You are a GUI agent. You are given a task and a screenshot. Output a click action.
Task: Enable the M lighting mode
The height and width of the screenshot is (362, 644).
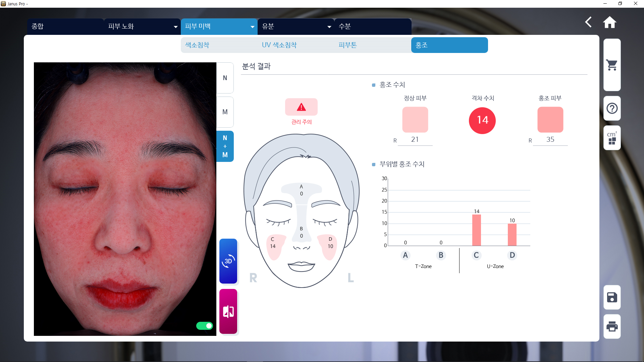pyautogui.click(x=225, y=112)
